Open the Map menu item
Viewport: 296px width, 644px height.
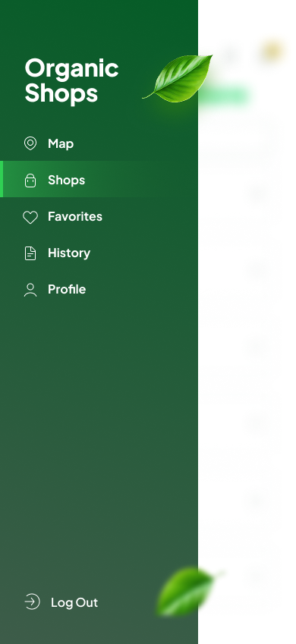pyautogui.click(x=99, y=143)
